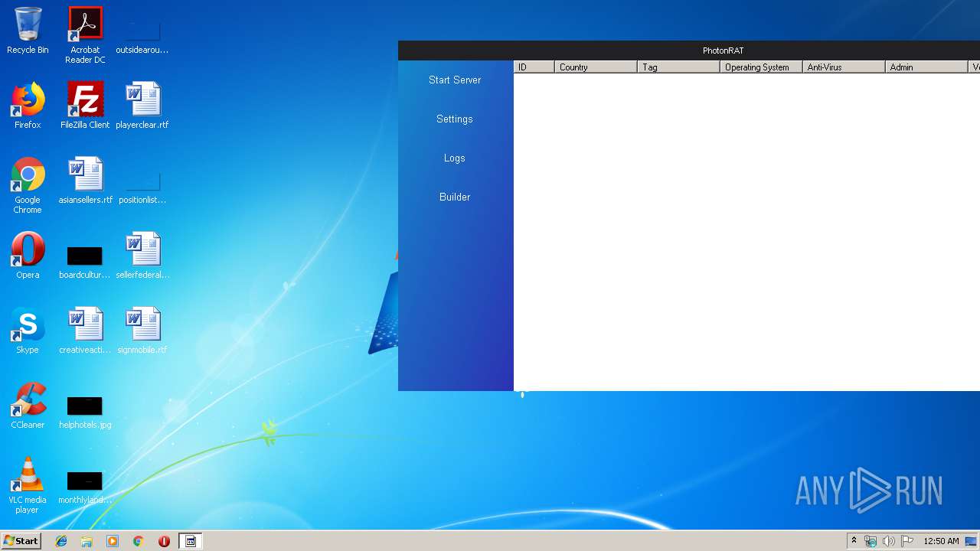
Task: Select the asiansellers.rtf document
Action: tap(85, 181)
